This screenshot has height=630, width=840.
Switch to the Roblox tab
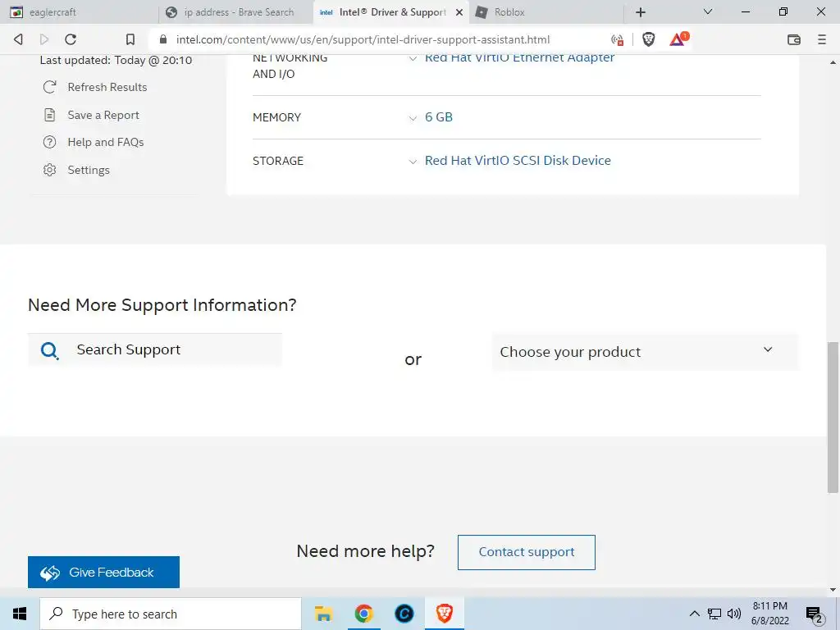546,11
